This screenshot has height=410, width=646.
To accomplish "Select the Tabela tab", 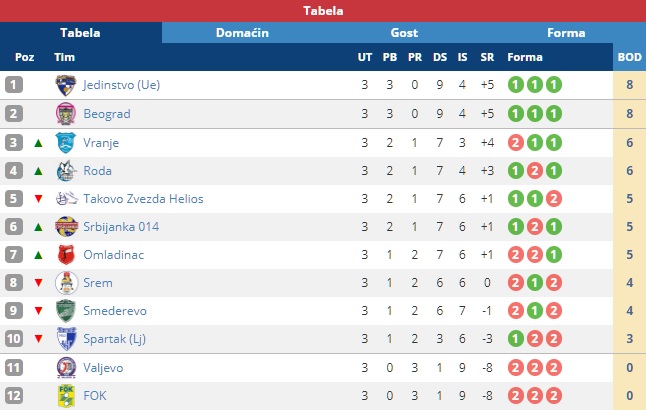I will (80, 33).
